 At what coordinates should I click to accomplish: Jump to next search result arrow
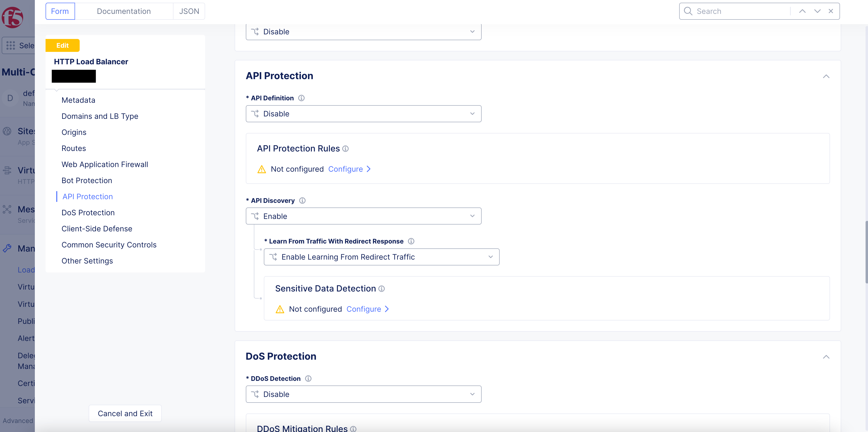[x=817, y=11]
